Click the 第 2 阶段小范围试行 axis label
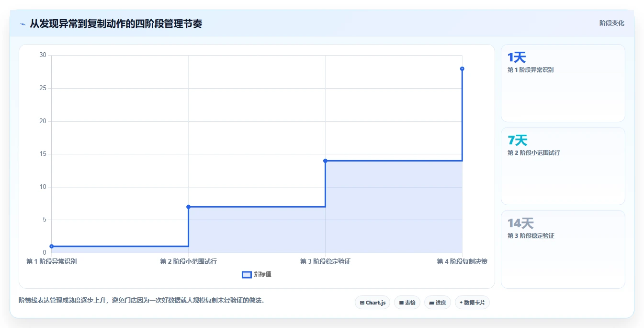Image resolution: width=644 pixels, height=328 pixels. pos(188,261)
